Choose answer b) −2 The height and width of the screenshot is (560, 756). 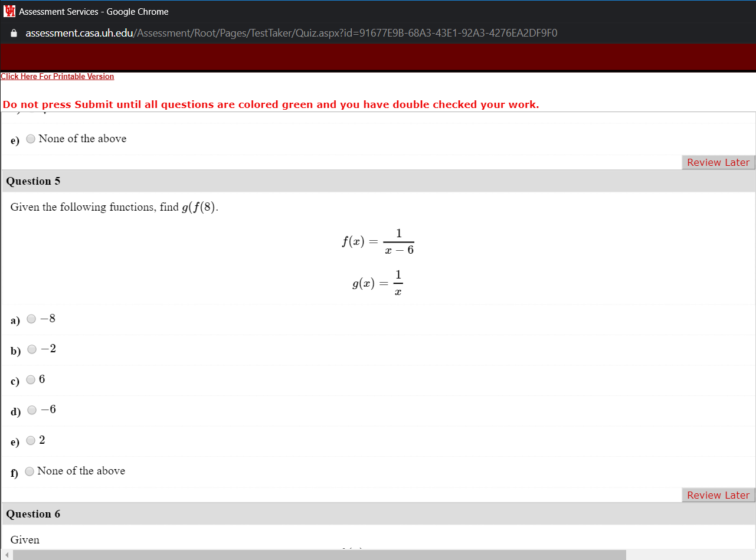coord(31,349)
